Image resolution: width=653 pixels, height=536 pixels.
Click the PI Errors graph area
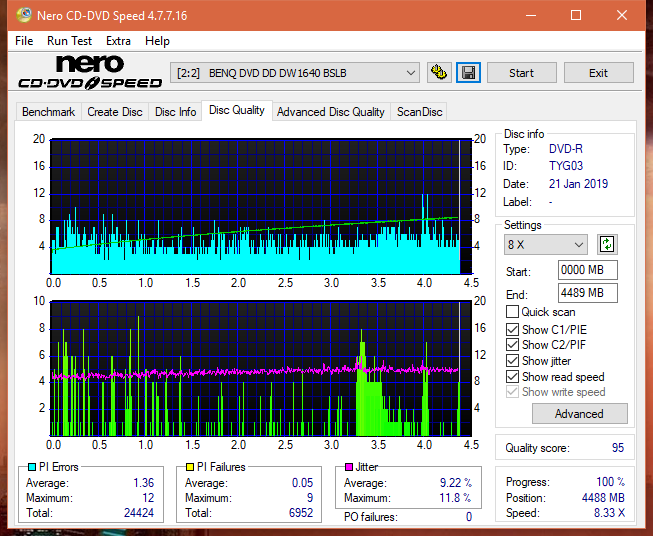click(261, 206)
